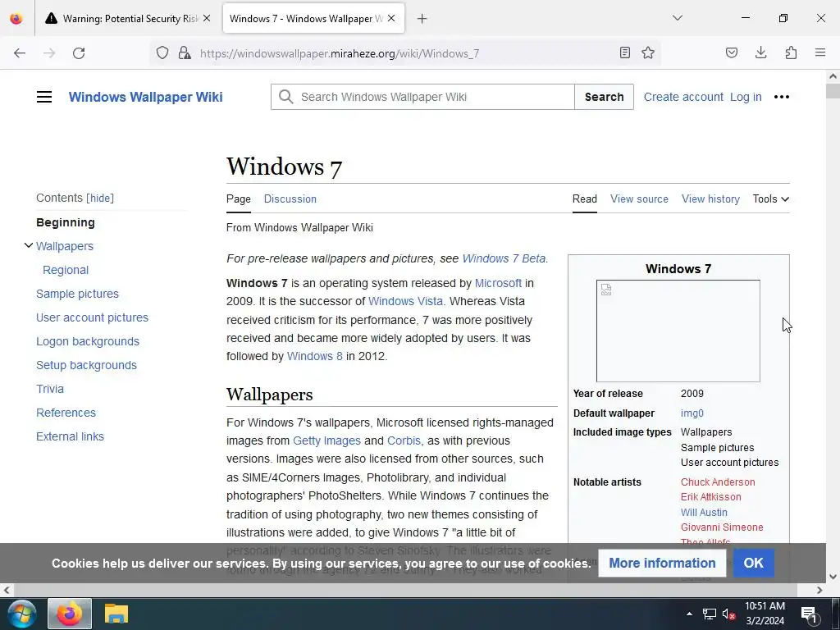Image resolution: width=840 pixels, height=630 pixels.
Task: Bookmark this page with the star icon
Action: click(648, 52)
